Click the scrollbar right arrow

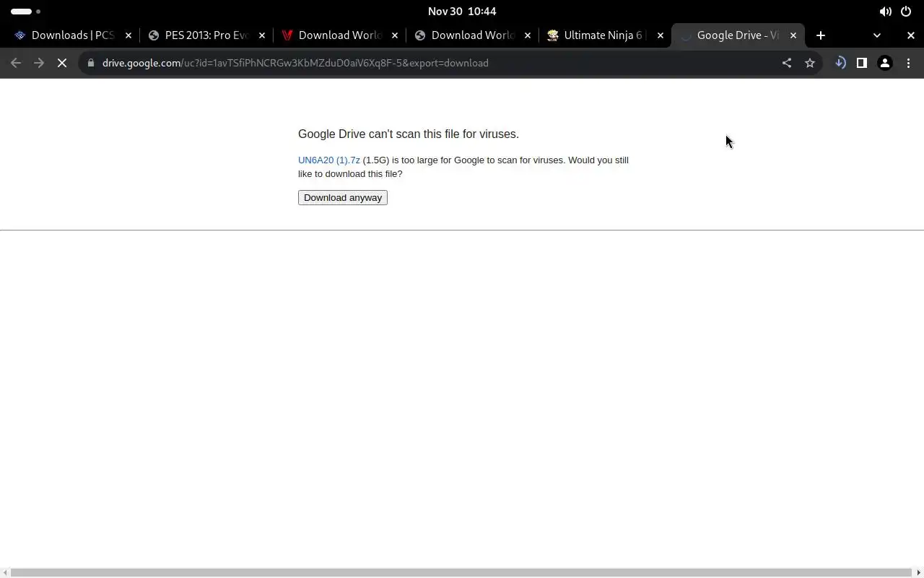click(918, 573)
